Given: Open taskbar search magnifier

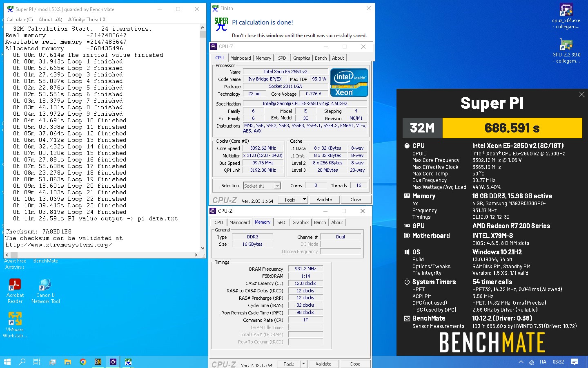Looking at the screenshot, I should (x=22, y=362).
